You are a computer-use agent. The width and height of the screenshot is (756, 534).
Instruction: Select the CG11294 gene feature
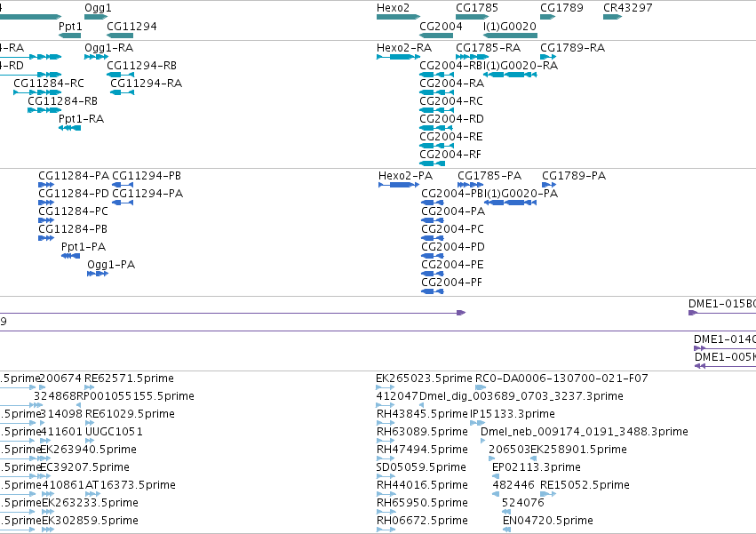(x=120, y=36)
